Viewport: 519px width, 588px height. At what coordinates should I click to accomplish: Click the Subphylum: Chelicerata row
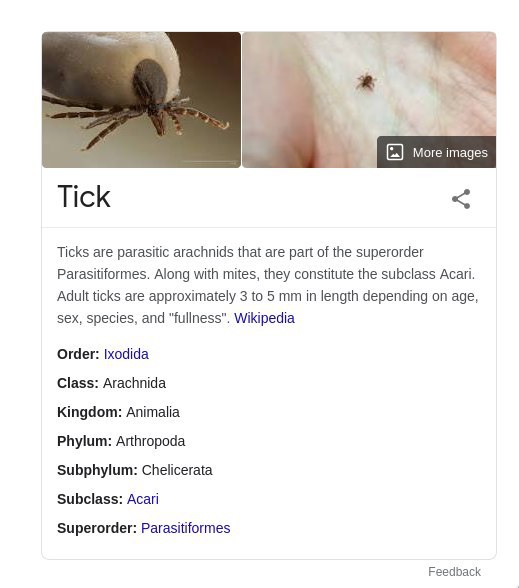pyautogui.click(x=135, y=470)
